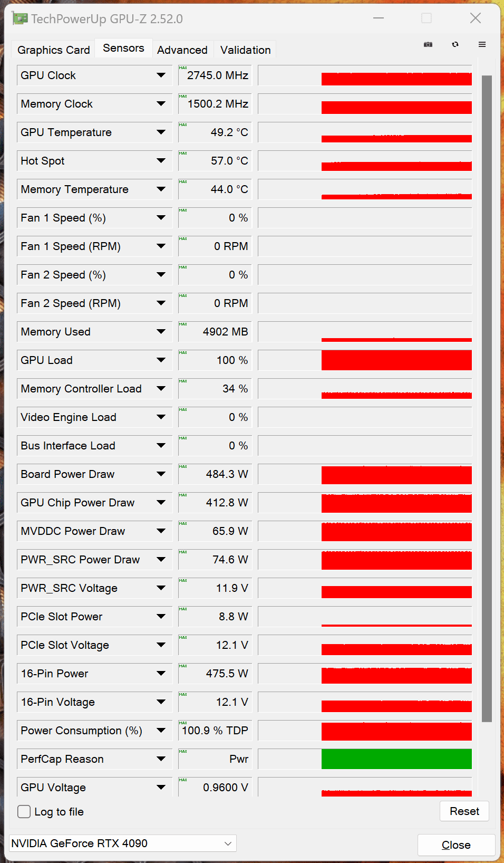The height and width of the screenshot is (863, 504).
Task: Click the Pwr PerfCap reason value
Action: 215,759
